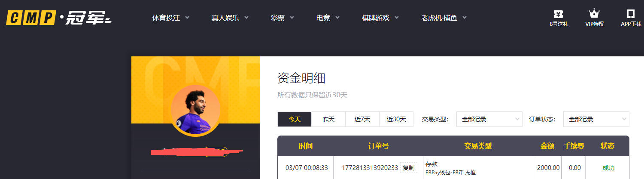The image size is (644, 179).
Task: Click the CMP 冠军 logo
Action: 59,18
